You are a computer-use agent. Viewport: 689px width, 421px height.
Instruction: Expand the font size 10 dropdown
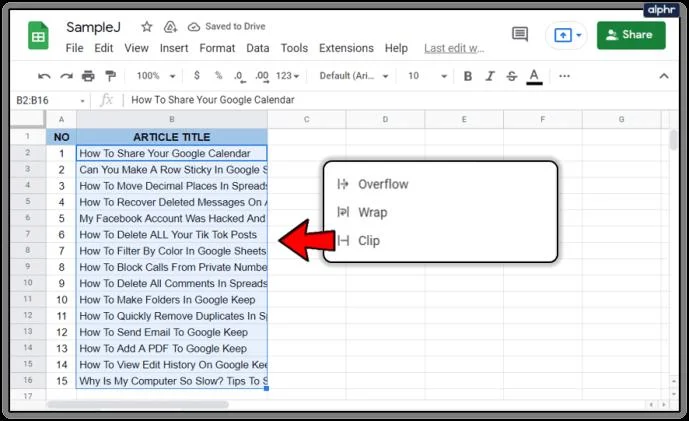(x=427, y=76)
